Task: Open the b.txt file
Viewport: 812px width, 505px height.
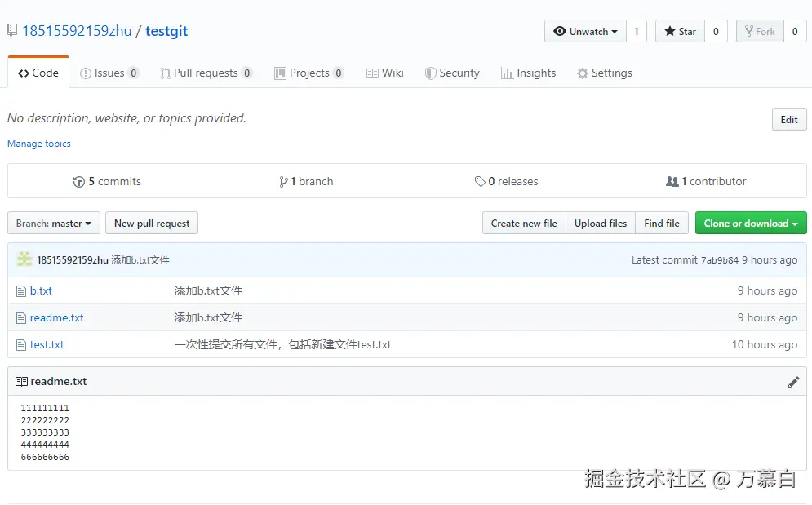Action: [x=41, y=290]
